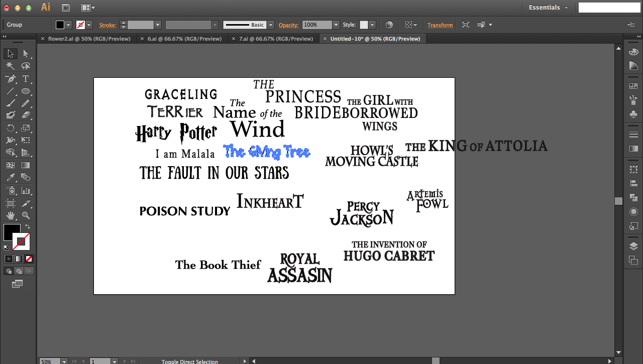Select the Free Transform tool
This screenshot has width=643, height=364.
[26, 140]
